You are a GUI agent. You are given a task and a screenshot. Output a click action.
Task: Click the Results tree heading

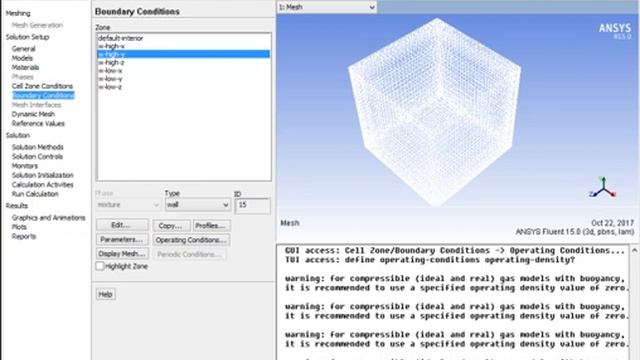pos(17,206)
